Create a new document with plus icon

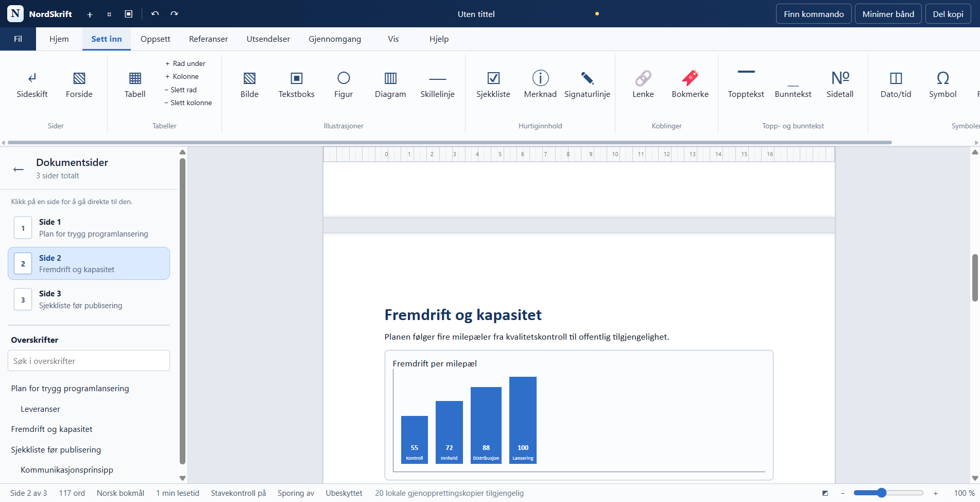point(90,14)
